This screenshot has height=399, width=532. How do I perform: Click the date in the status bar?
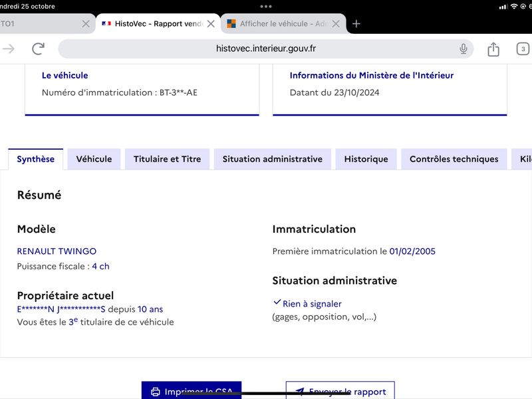click(x=27, y=6)
